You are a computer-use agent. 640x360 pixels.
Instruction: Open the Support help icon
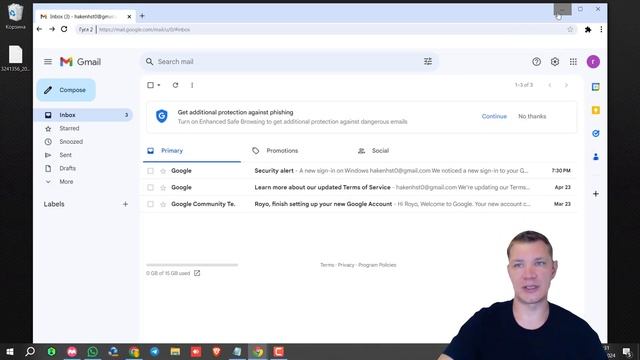(x=536, y=62)
